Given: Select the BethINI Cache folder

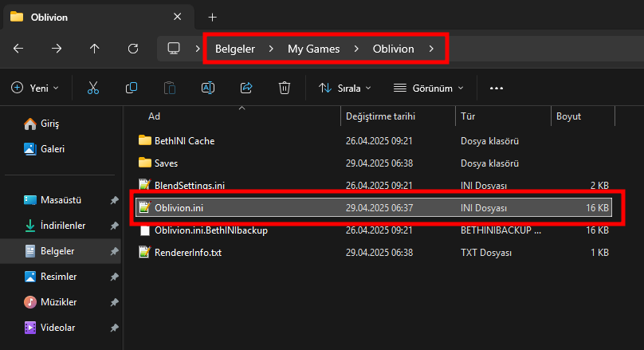Looking at the screenshot, I should coord(374,141).
